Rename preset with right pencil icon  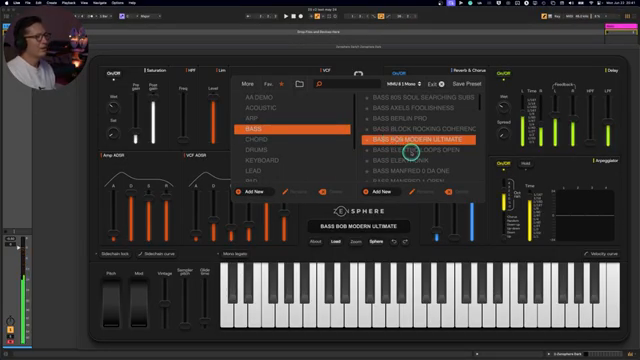(x=412, y=191)
